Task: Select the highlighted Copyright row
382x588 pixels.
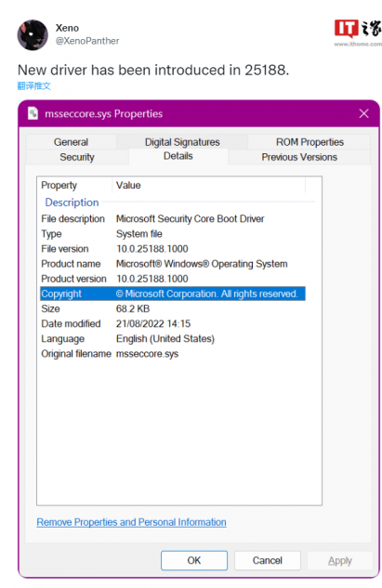Action: tap(173, 294)
